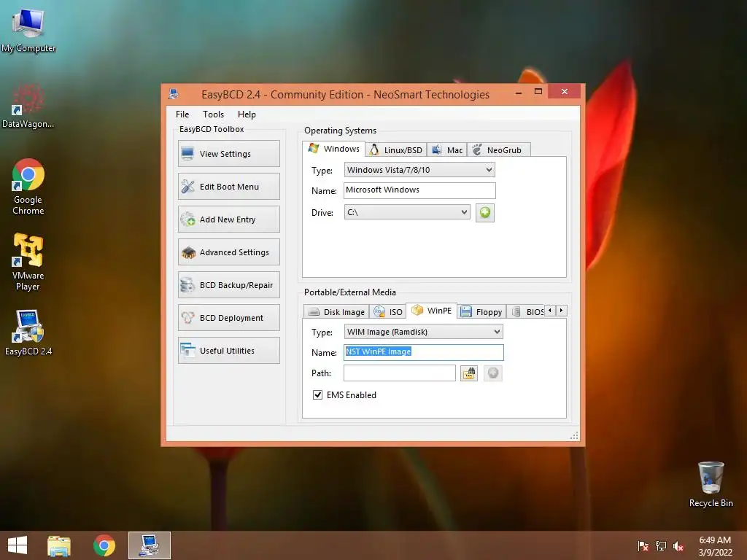Viewport: 747px width, 560px height.
Task: Toggle the EMS Enabled checkbox
Action: point(317,394)
